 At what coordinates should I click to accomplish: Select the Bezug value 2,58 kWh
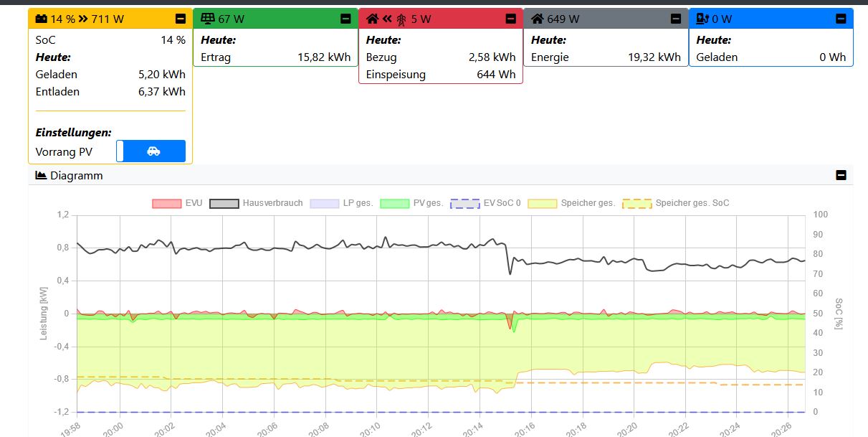pyautogui.click(x=492, y=57)
